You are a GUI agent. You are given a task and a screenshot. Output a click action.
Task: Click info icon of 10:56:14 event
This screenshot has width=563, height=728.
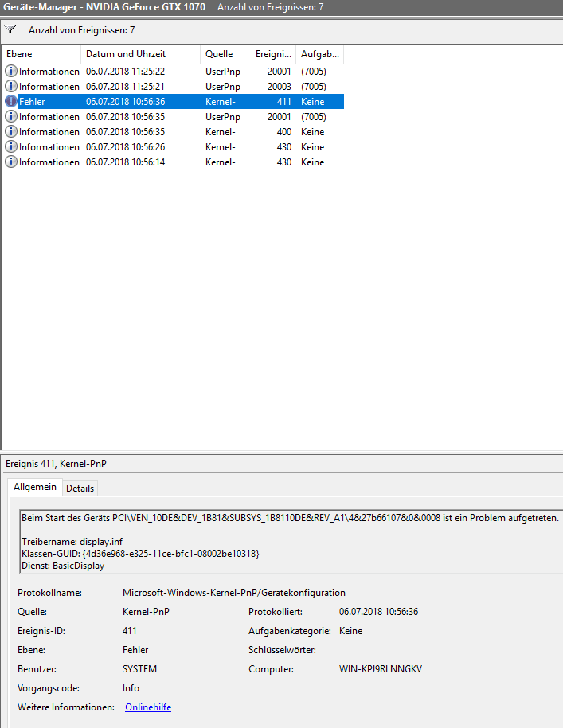pos(10,162)
